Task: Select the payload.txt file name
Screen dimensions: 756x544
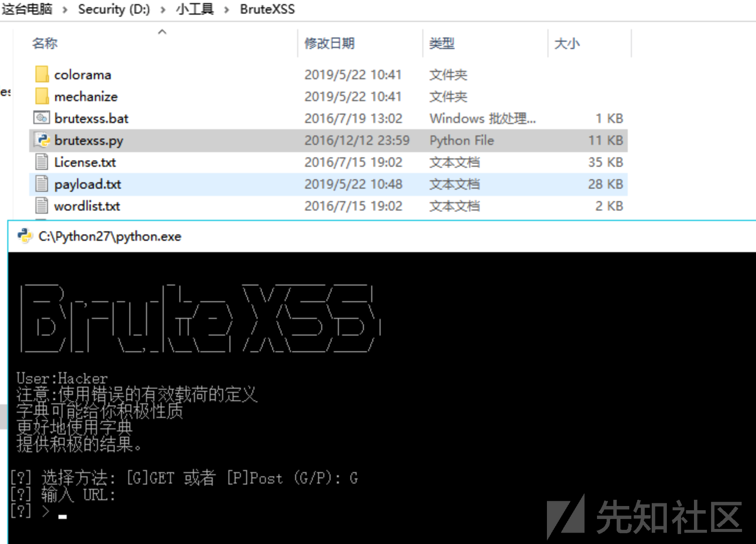Action: (x=88, y=184)
